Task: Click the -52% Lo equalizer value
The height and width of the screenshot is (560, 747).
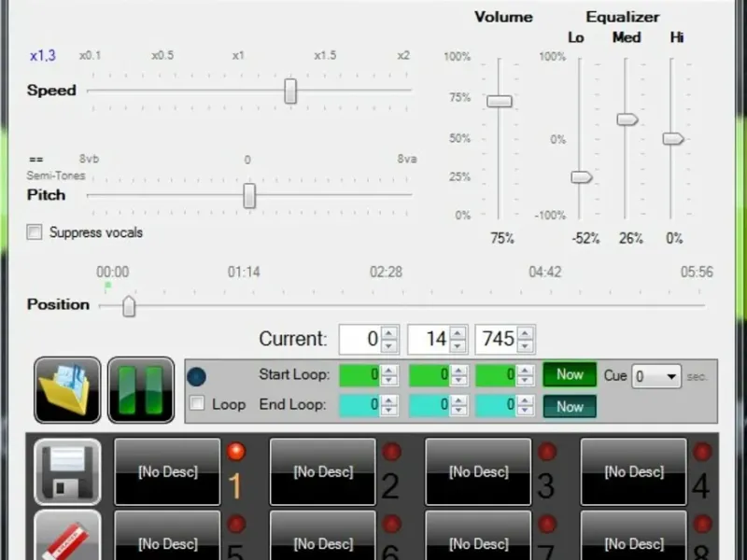Action: tap(585, 238)
